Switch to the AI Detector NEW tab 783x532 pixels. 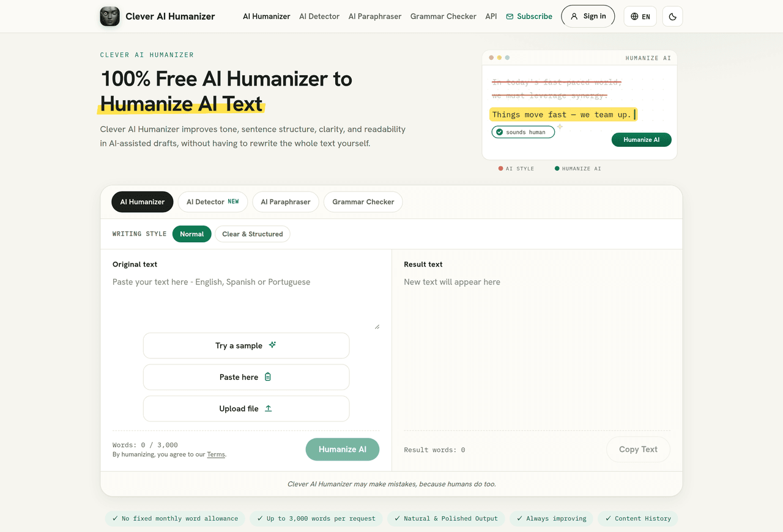pos(213,202)
